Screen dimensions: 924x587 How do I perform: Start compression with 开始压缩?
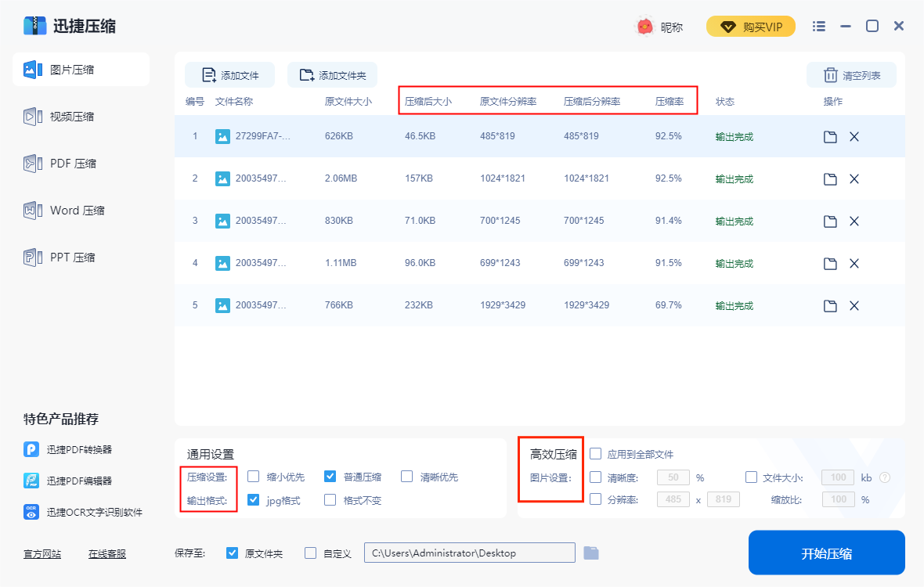(x=826, y=553)
